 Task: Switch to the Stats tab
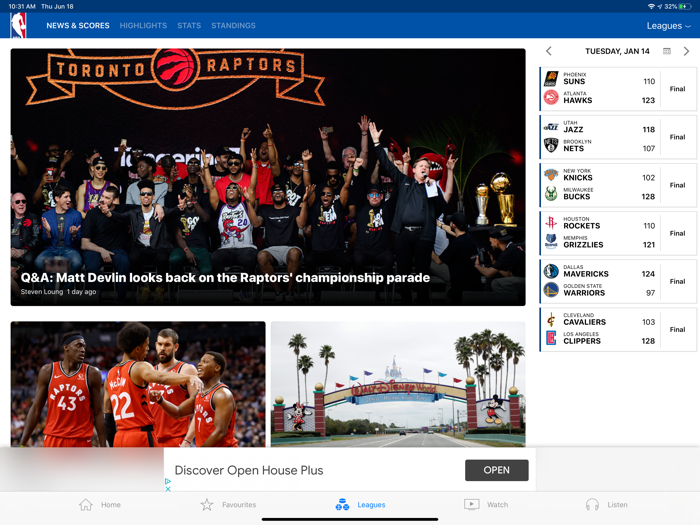(x=189, y=26)
